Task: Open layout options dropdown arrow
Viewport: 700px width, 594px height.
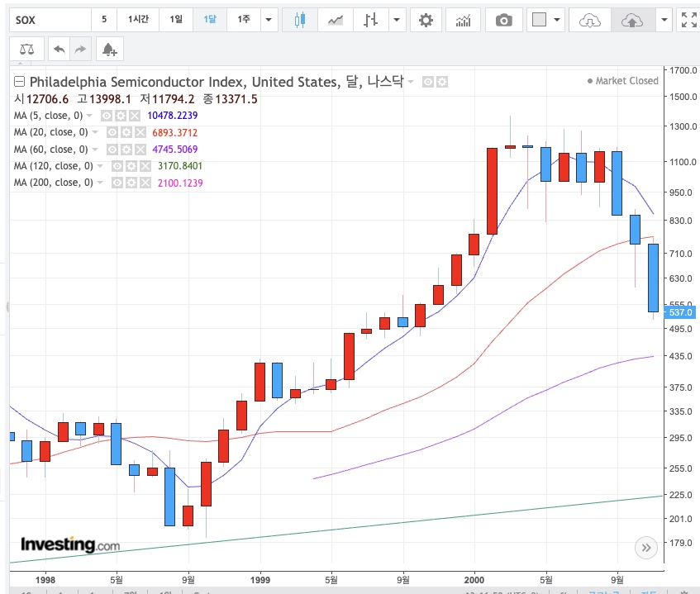Action: tap(557, 20)
